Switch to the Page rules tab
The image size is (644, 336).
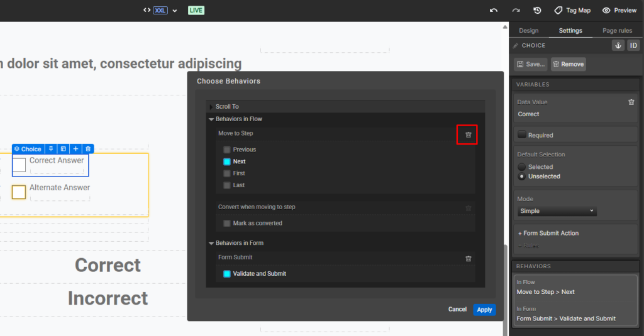(618, 30)
